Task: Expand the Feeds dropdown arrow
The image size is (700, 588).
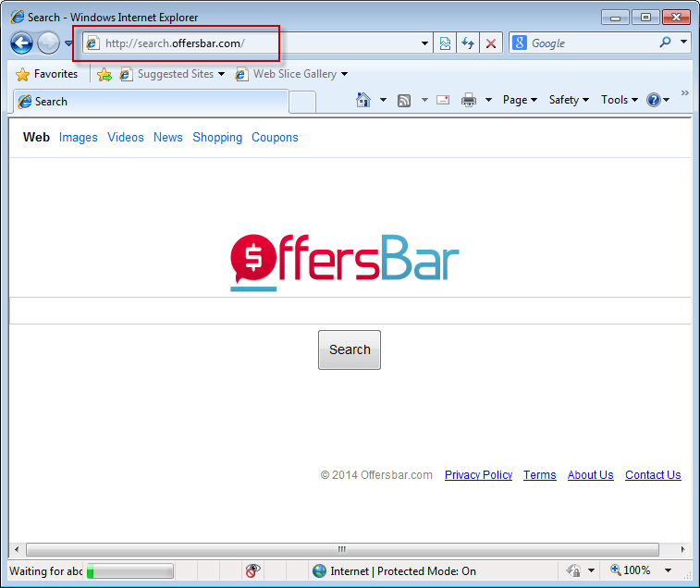Action: [424, 100]
